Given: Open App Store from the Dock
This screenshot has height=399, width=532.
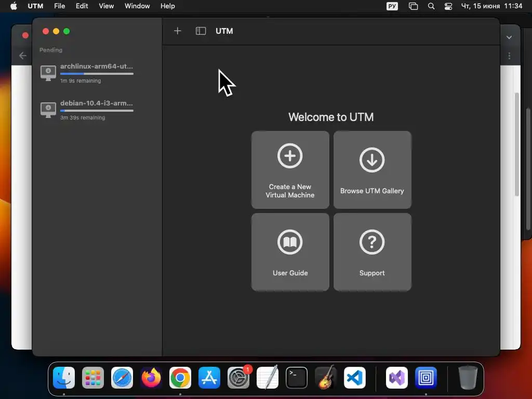Looking at the screenshot, I should click(209, 378).
